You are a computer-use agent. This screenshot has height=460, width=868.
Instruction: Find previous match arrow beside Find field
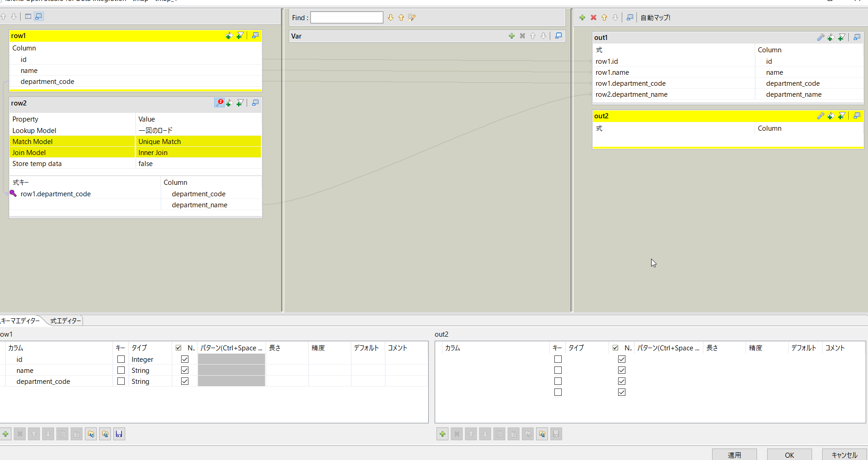coord(401,17)
